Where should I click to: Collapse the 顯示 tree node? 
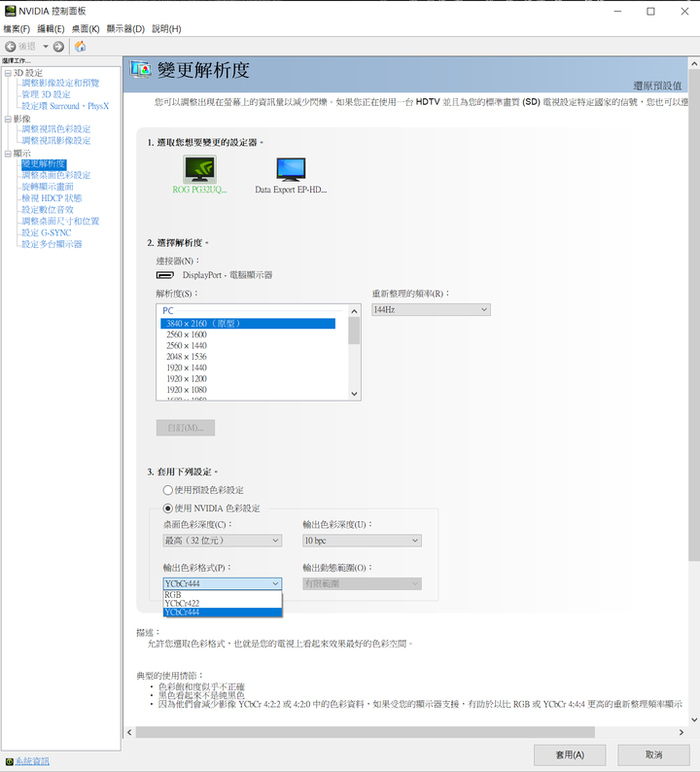click(8, 154)
